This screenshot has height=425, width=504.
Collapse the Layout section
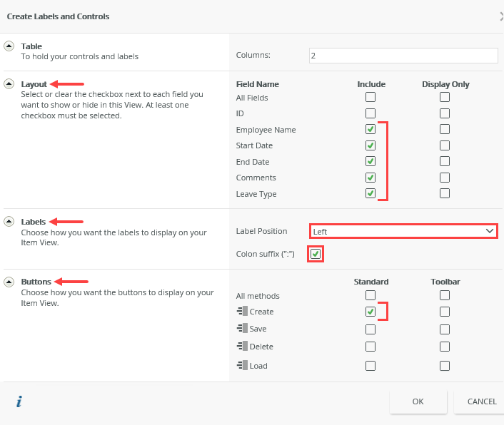(x=9, y=84)
